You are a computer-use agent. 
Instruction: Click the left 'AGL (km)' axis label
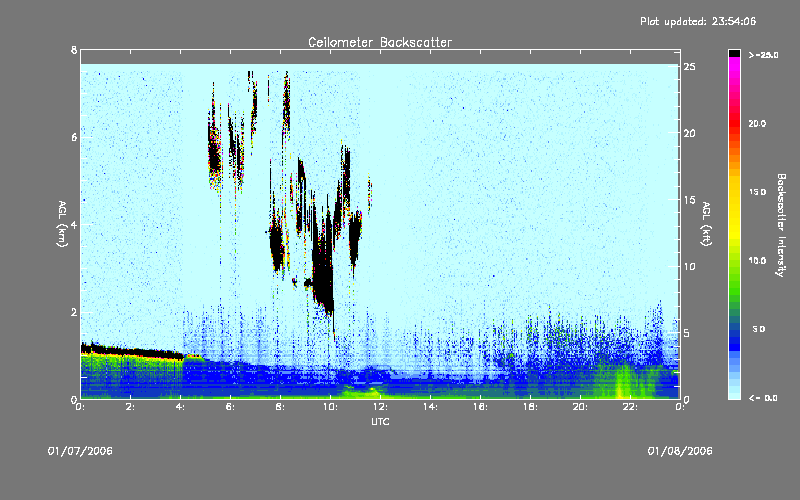pos(62,223)
